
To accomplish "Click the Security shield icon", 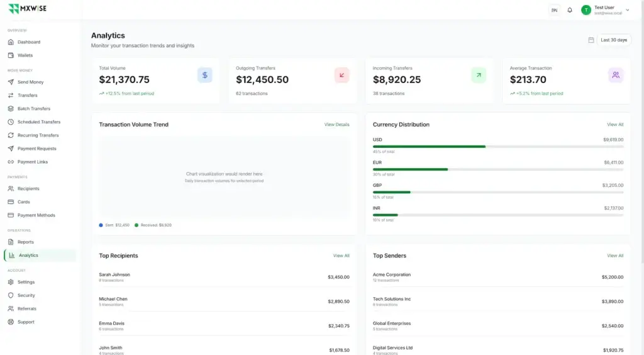I will [11, 295].
